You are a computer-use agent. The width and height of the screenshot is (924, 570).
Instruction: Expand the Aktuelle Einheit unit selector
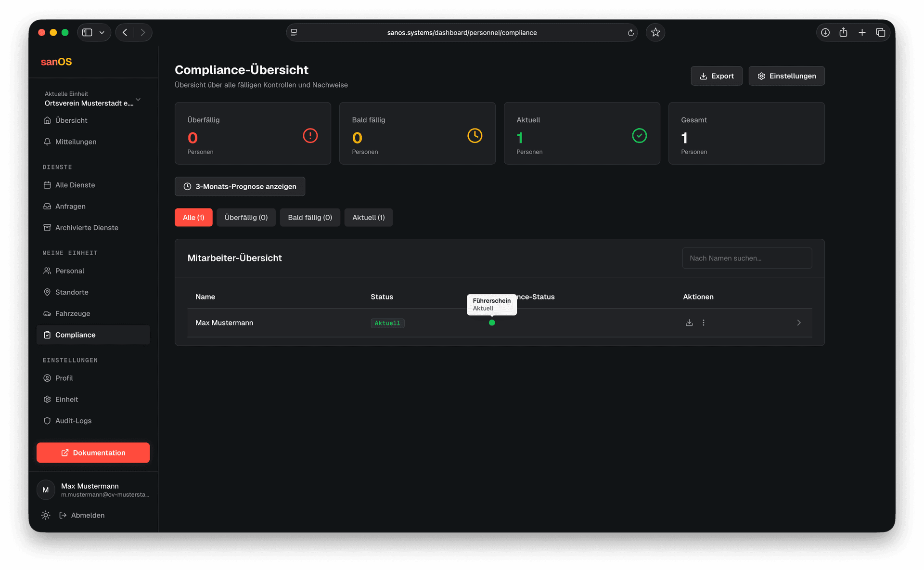(x=138, y=100)
